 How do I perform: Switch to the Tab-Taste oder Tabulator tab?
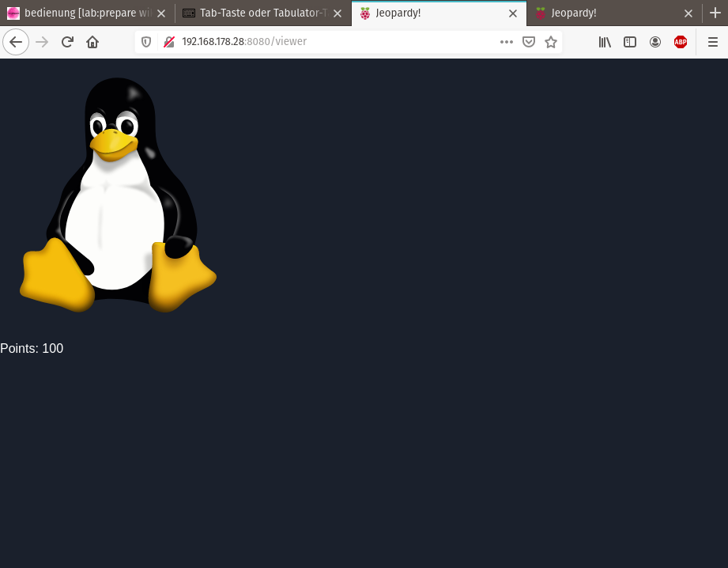[263, 13]
